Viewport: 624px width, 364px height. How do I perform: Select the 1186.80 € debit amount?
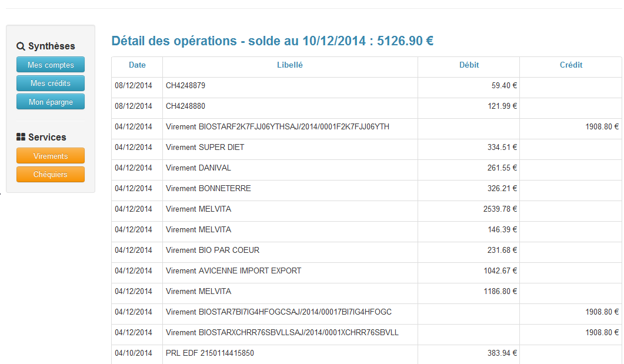pos(500,291)
